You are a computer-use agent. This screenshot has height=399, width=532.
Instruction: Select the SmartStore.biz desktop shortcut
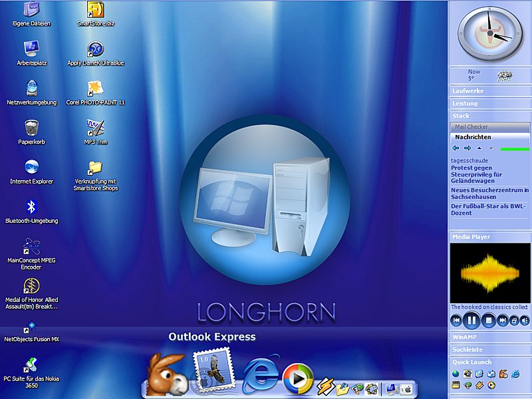pos(95,13)
